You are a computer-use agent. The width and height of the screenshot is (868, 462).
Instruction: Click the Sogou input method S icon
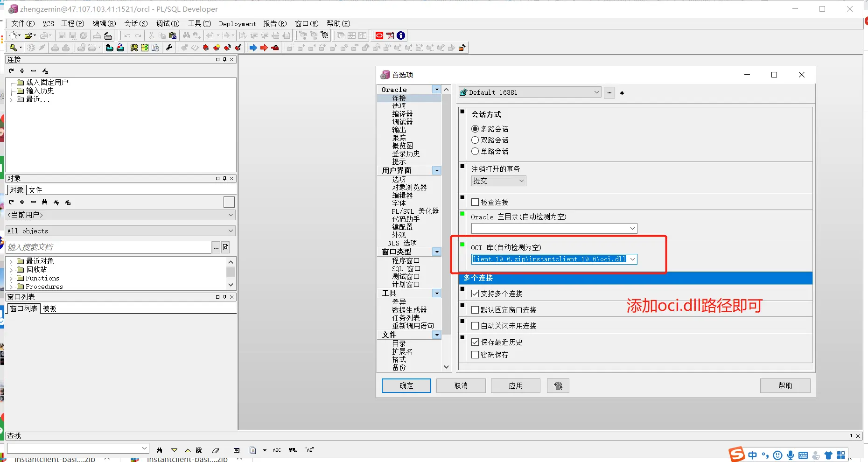click(737, 455)
